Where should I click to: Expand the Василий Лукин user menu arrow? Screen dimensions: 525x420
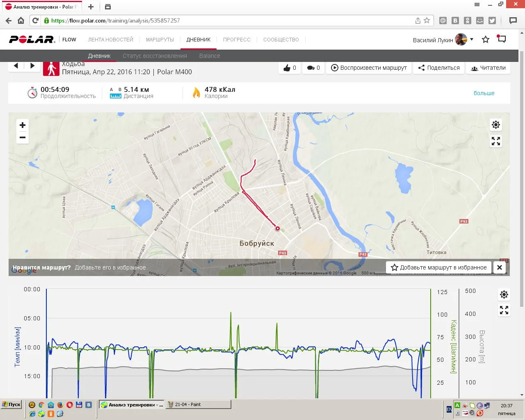[x=472, y=39]
